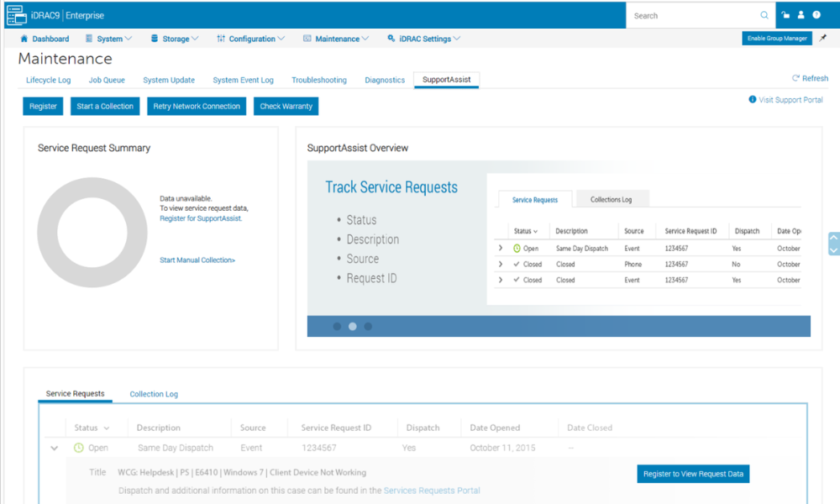Click Register to View Request Data
840x504 pixels.
click(x=693, y=474)
